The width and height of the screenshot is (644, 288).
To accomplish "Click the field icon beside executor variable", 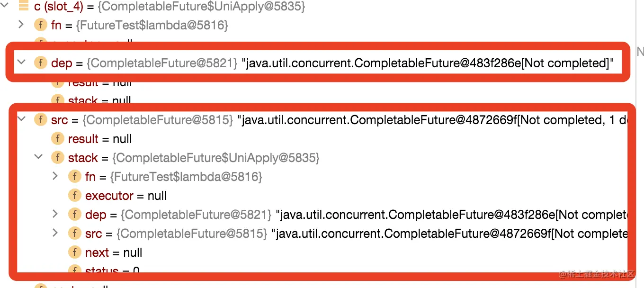I will pos(75,195).
